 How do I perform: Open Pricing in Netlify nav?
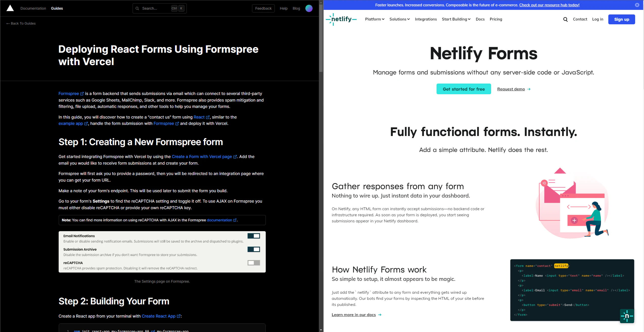pyautogui.click(x=496, y=19)
